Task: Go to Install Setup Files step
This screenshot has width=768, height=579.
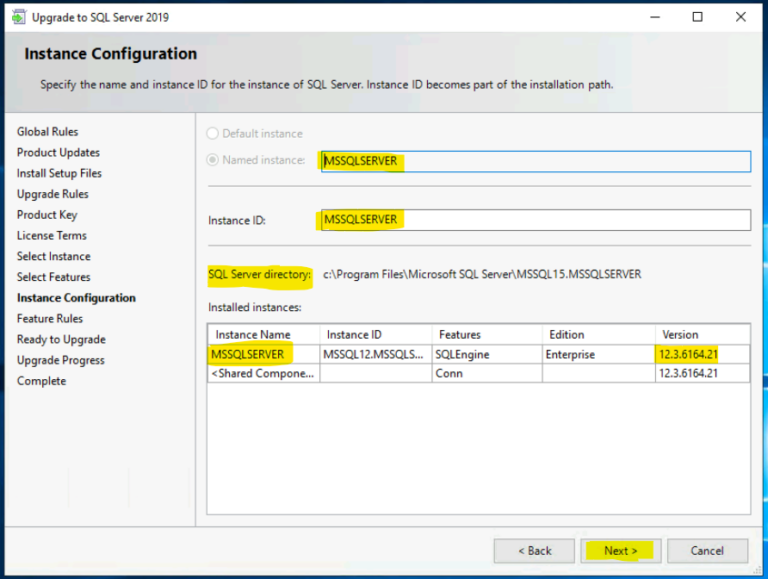Action: (59, 174)
